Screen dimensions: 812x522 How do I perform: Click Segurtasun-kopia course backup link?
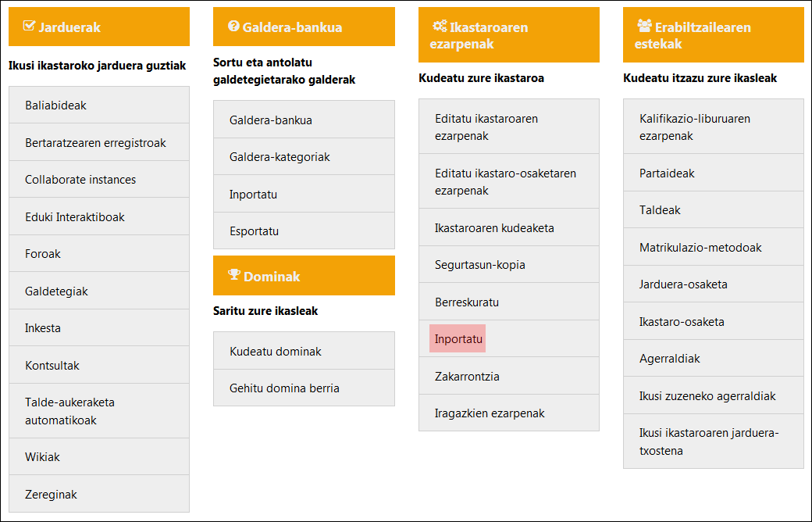[x=480, y=265]
